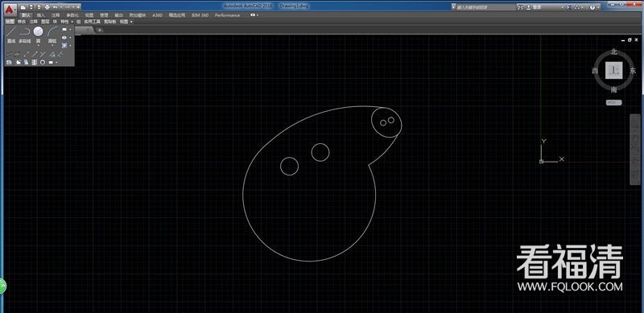Click the Rectangle tool icon in draw panel
The width and height of the screenshot is (644, 313).
tap(64, 30)
